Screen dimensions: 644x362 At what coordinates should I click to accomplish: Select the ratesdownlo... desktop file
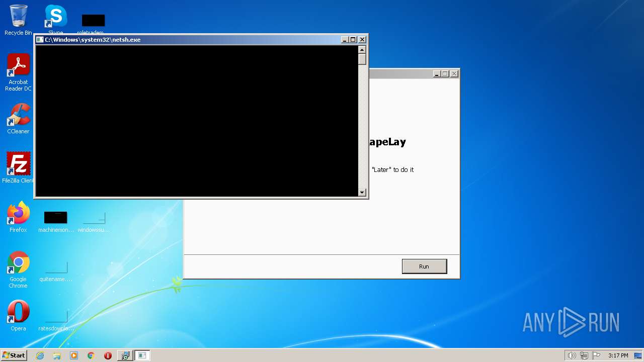pos(56,320)
